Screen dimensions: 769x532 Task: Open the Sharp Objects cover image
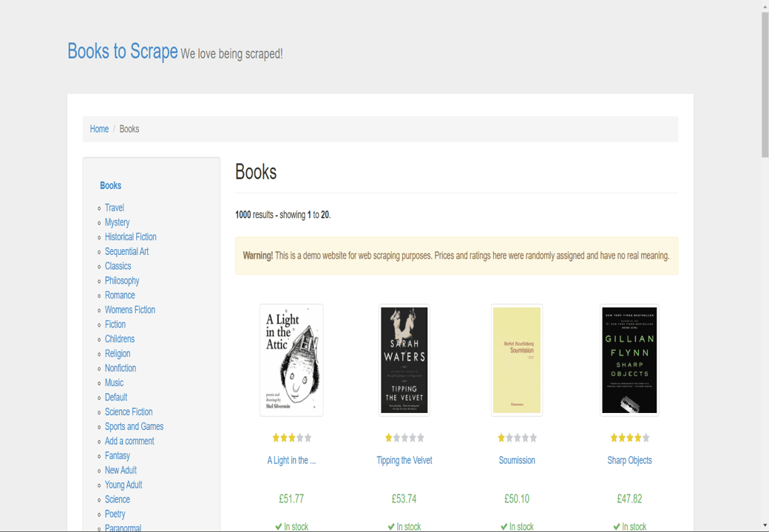[629, 360]
